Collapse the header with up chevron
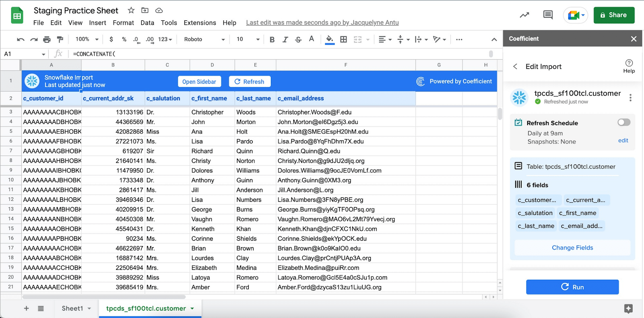The width and height of the screenshot is (644, 318). 494,39
